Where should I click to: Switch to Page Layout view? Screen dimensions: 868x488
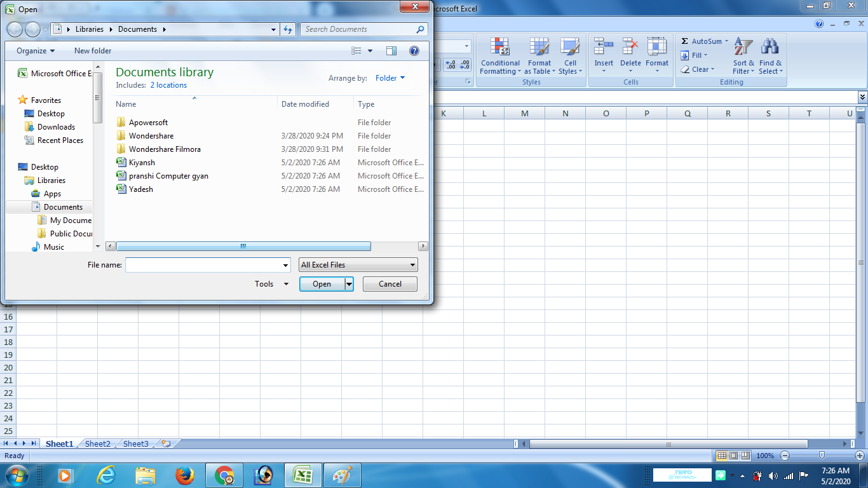733,456
